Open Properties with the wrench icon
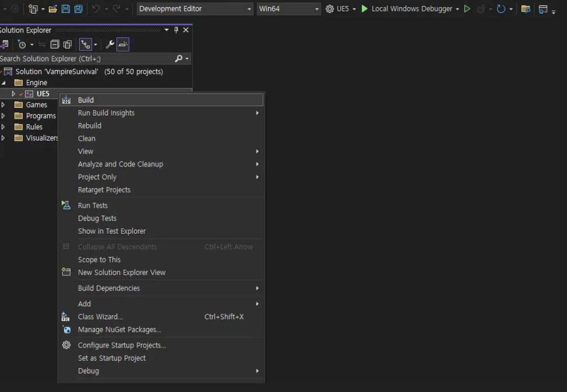The height and width of the screenshot is (392, 567). pos(110,44)
